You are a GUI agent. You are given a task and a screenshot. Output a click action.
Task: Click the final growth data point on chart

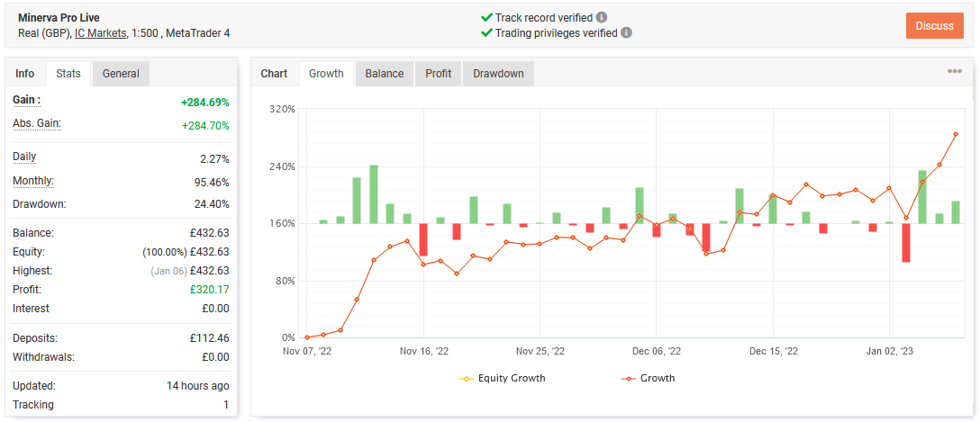click(956, 134)
